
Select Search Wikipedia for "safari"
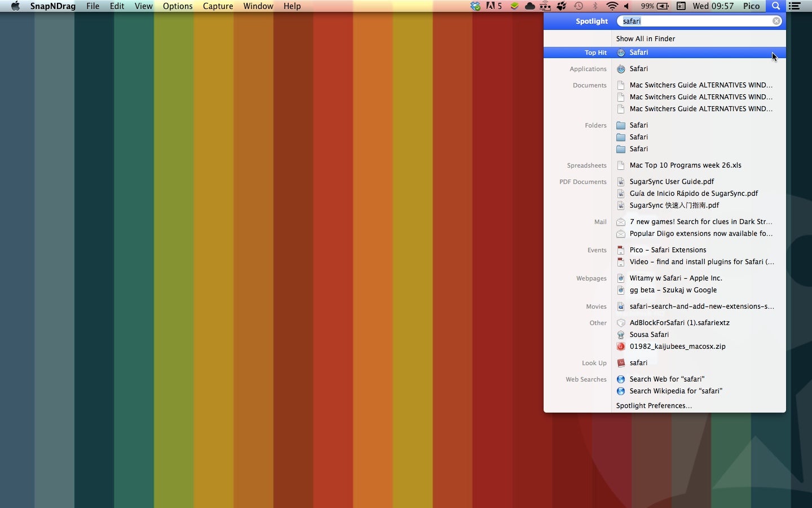click(x=676, y=391)
